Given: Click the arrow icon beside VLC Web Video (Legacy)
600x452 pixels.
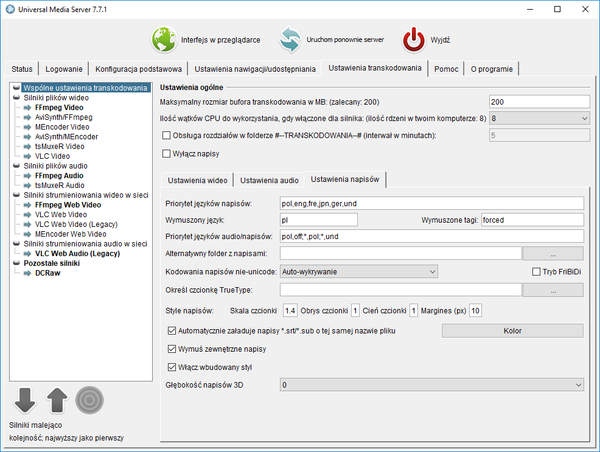Looking at the screenshot, I should coord(27,224).
